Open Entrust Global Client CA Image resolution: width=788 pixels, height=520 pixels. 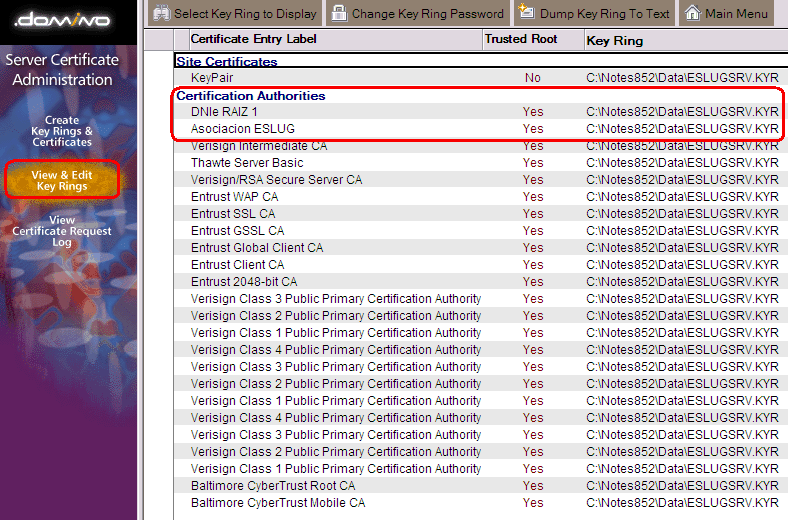(257, 248)
